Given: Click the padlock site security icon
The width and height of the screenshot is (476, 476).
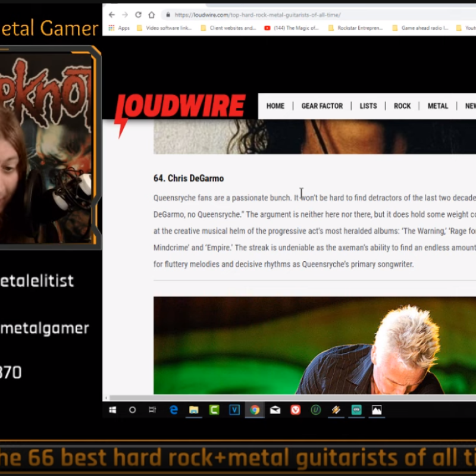Looking at the screenshot, I should [x=168, y=15].
